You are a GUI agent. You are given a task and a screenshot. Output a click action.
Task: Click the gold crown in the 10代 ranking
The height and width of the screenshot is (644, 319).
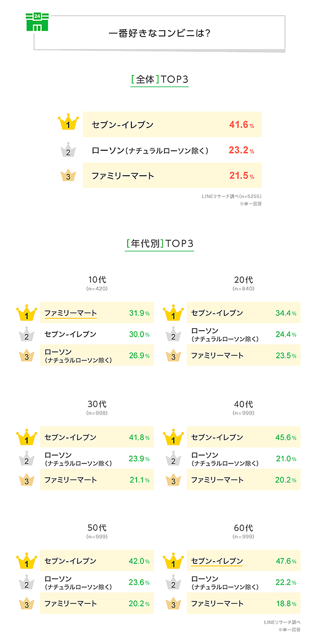(x=26, y=313)
